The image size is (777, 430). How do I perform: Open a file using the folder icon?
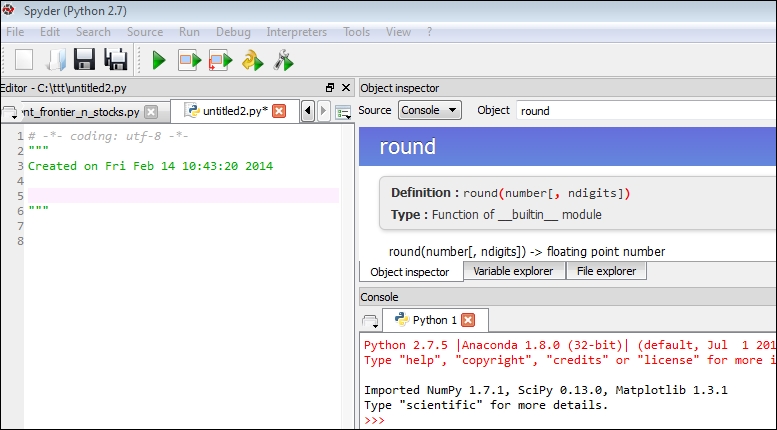point(55,60)
